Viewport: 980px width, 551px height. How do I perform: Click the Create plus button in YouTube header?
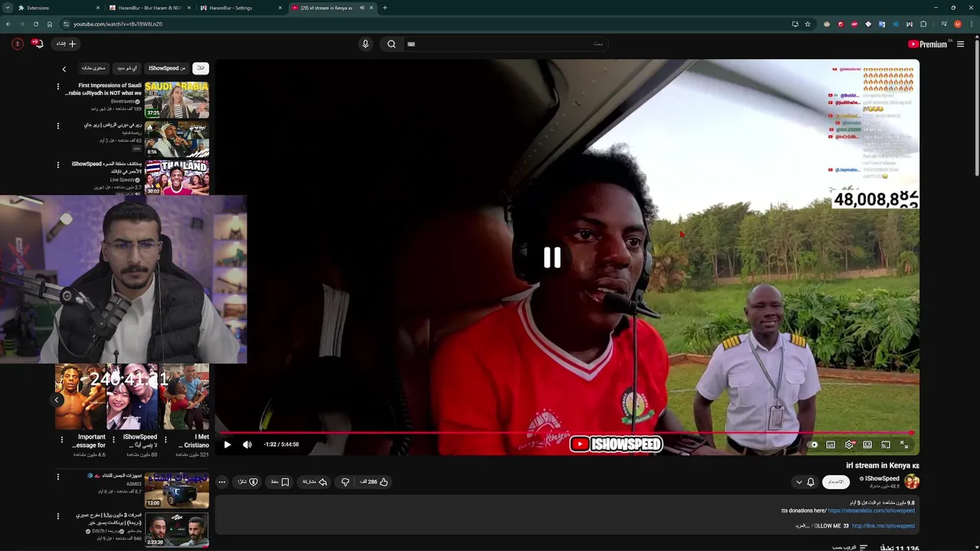(x=67, y=44)
